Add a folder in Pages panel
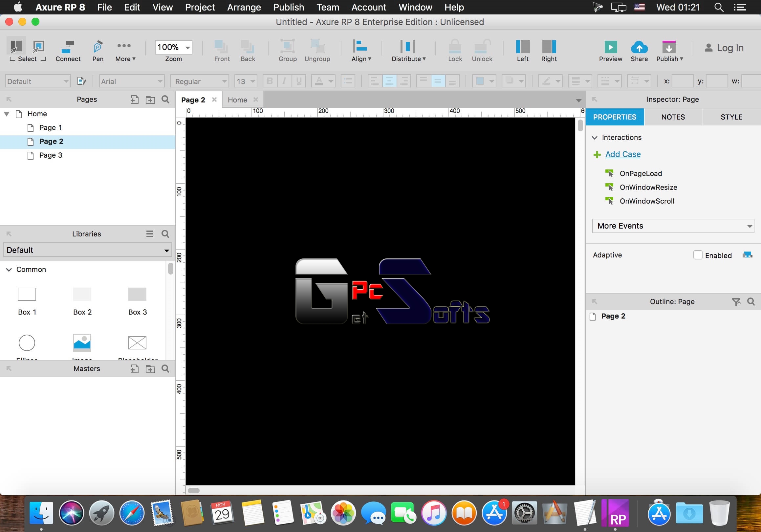This screenshot has height=532, width=761. click(150, 100)
